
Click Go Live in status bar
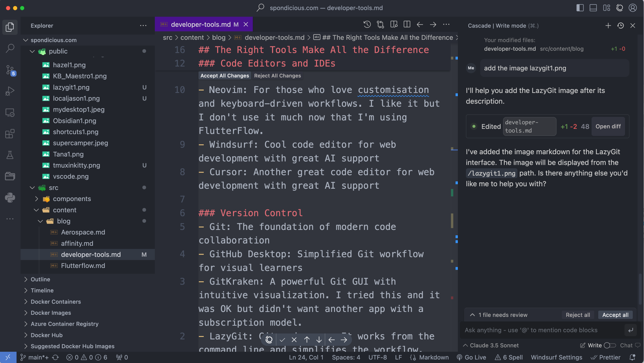point(471,357)
